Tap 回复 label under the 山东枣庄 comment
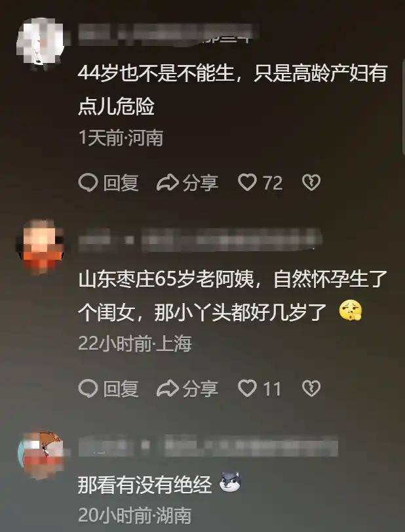Image resolution: width=405 pixels, height=532 pixels. coord(121,388)
